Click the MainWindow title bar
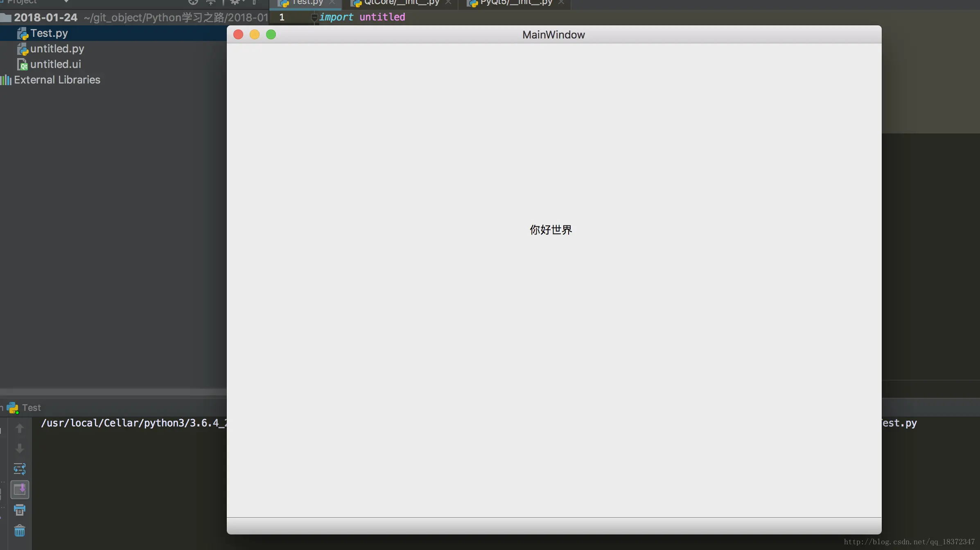Image resolution: width=980 pixels, height=550 pixels. coord(553,35)
